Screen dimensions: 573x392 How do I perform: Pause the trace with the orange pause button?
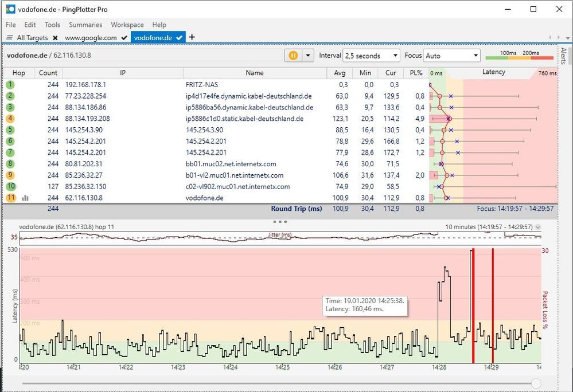click(293, 56)
